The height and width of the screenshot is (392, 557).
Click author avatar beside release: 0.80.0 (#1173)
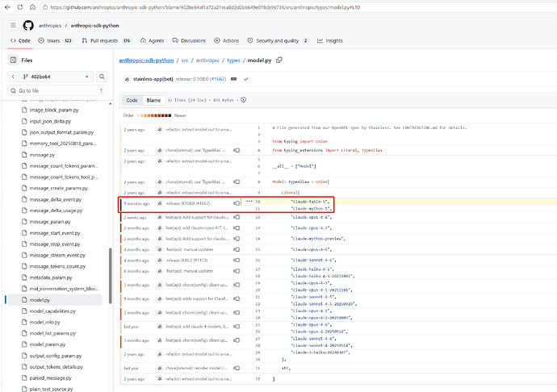(x=160, y=261)
